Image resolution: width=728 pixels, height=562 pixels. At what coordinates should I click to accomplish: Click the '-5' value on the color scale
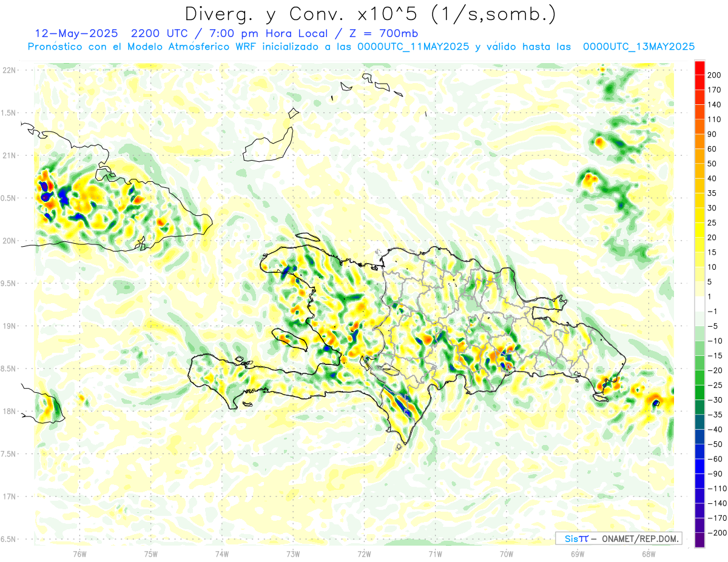coord(712,326)
